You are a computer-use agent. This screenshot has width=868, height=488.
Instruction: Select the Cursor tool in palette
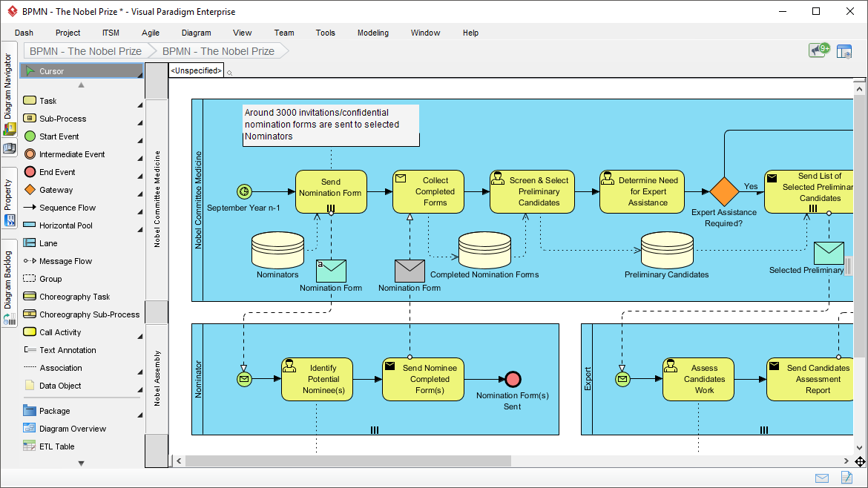point(82,70)
